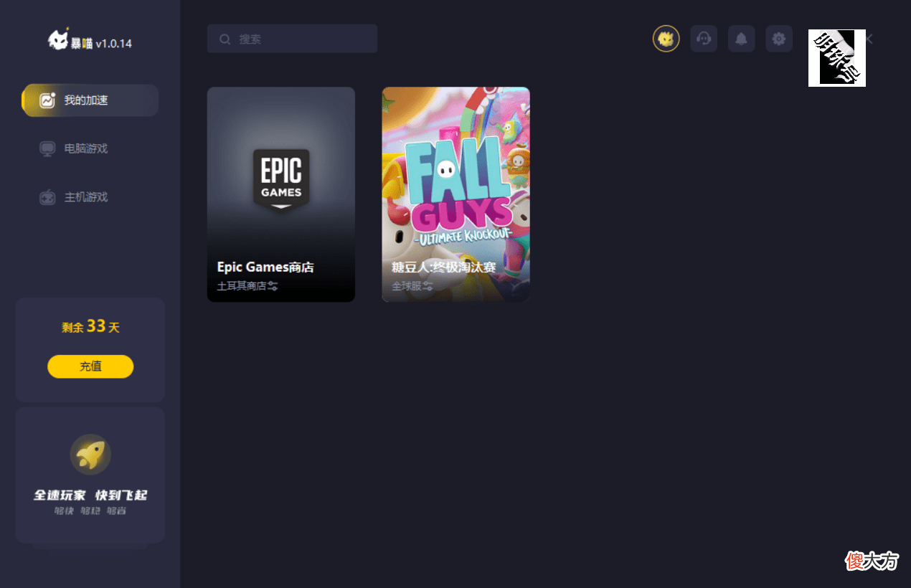Open the Epic Games商店 card
The width and height of the screenshot is (911, 588).
click(x=281, y=194)
